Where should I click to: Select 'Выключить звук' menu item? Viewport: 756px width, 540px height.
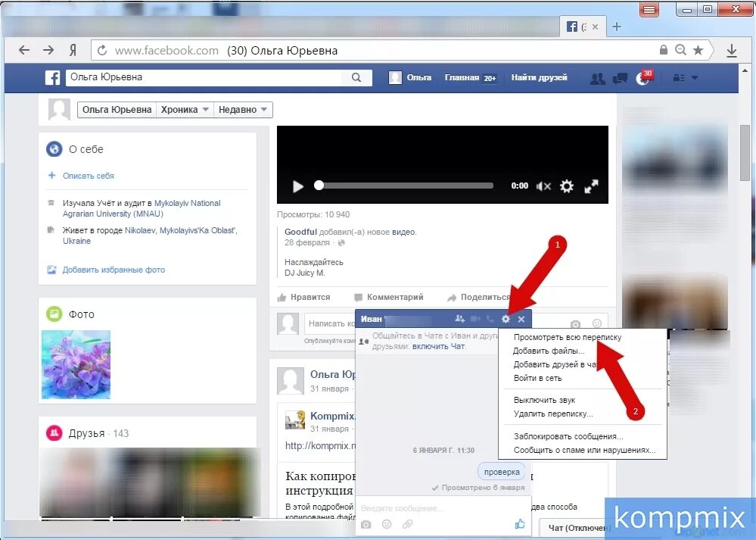tap(544, 400)
